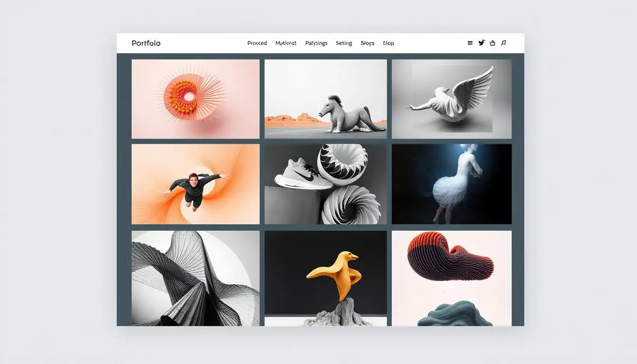Open the Twitter bird icon link
637x364 pixels.
pyautogui.click(x=482, y=43)
